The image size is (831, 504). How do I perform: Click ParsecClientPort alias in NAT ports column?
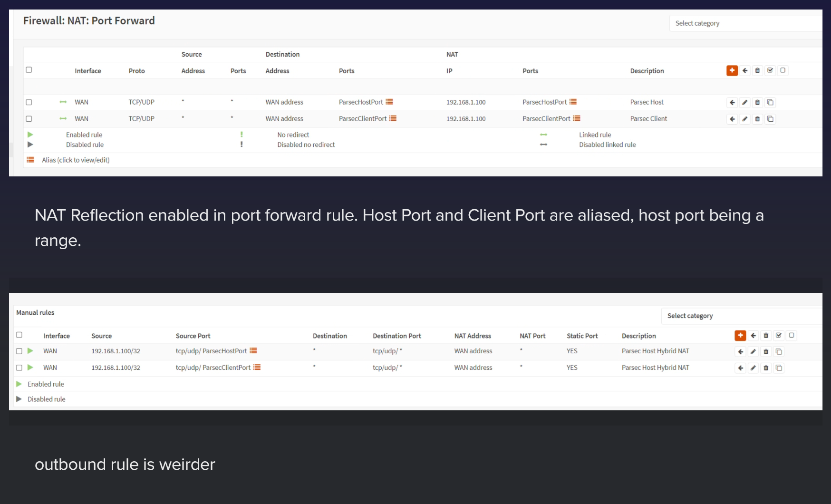[x=577, y=118]
